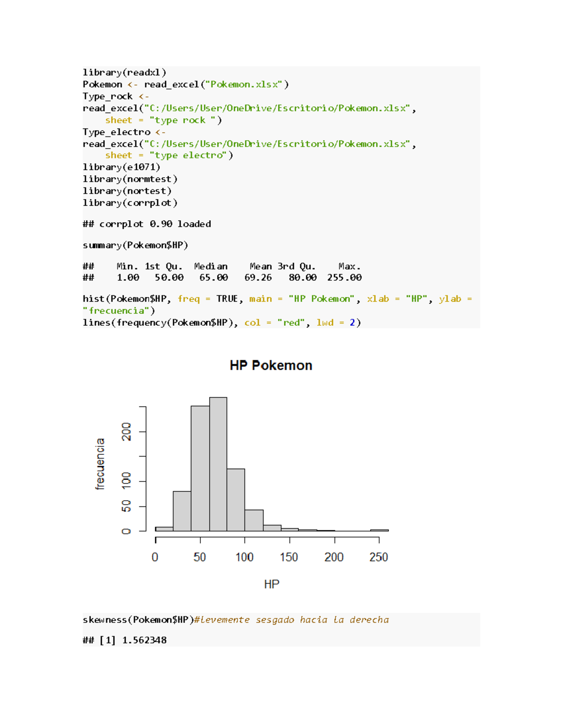Click the sheet = "type electro" argument
Viewport: 563px width, 728px height.
coord(168,155)
